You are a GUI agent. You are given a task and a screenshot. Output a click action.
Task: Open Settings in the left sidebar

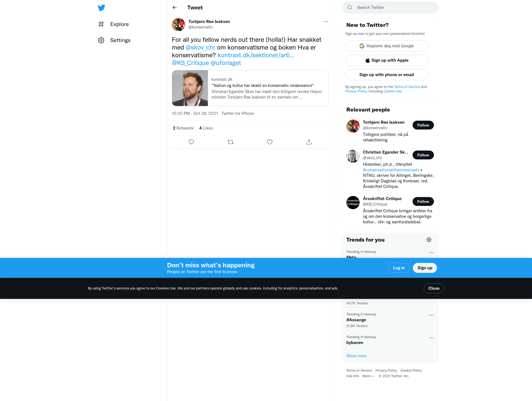pyautogui.click(x=114, y=40)
